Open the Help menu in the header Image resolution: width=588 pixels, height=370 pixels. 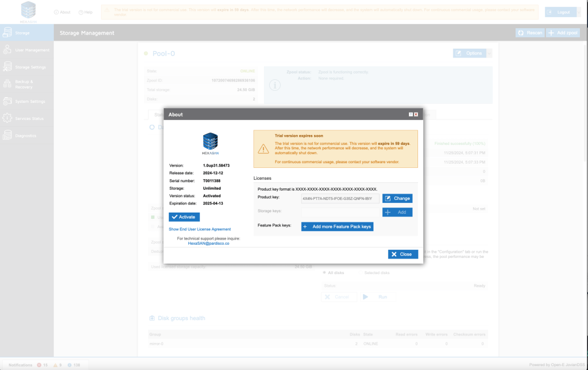(85, 12)
